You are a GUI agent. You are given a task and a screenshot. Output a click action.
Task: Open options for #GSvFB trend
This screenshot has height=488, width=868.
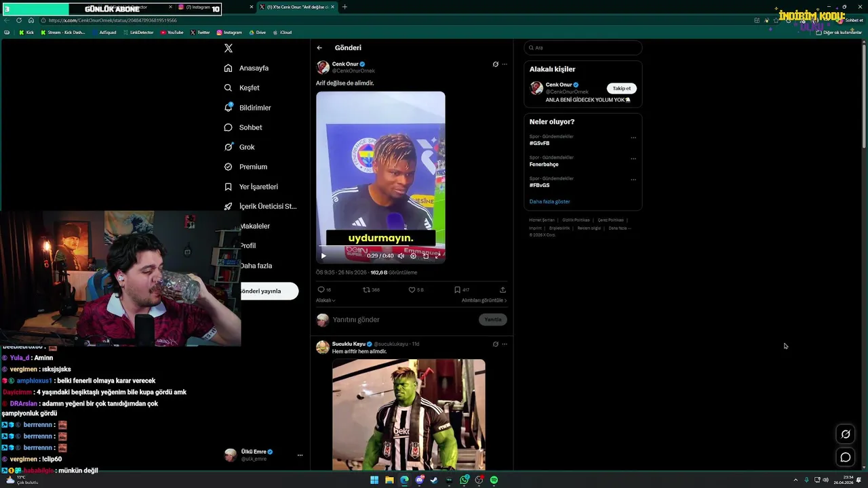click(633, 138)
